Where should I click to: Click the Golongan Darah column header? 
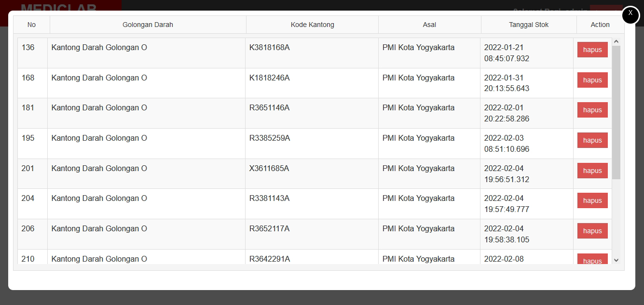tap(148, 25)
